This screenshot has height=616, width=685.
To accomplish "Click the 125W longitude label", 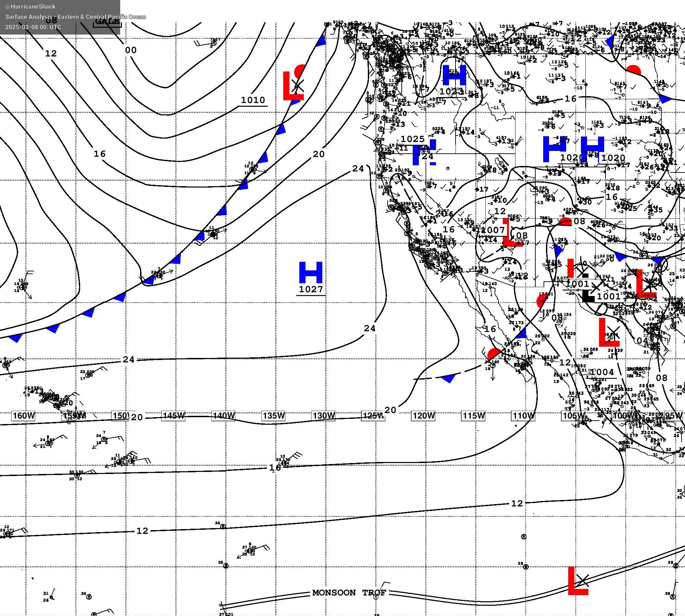I will pyautogui.click(x=373, y=416).
